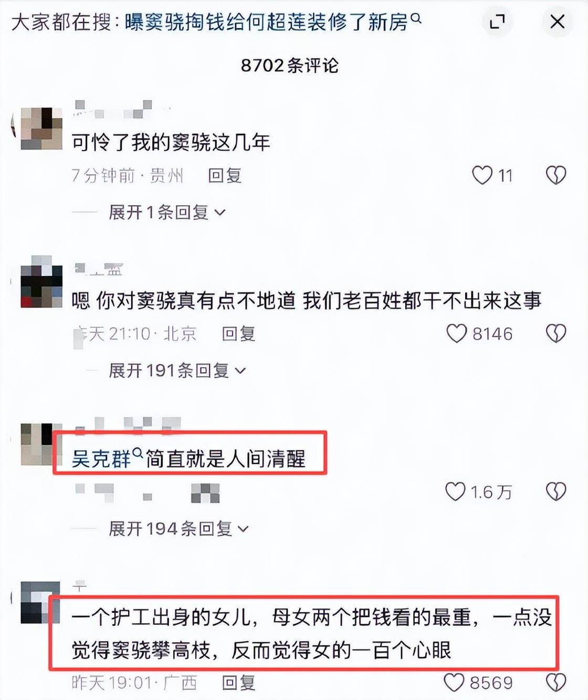Expand 展开1条回复 replies
Image resolution: width=588 pixels, height=700 pixels.
[x=167, y=213]
